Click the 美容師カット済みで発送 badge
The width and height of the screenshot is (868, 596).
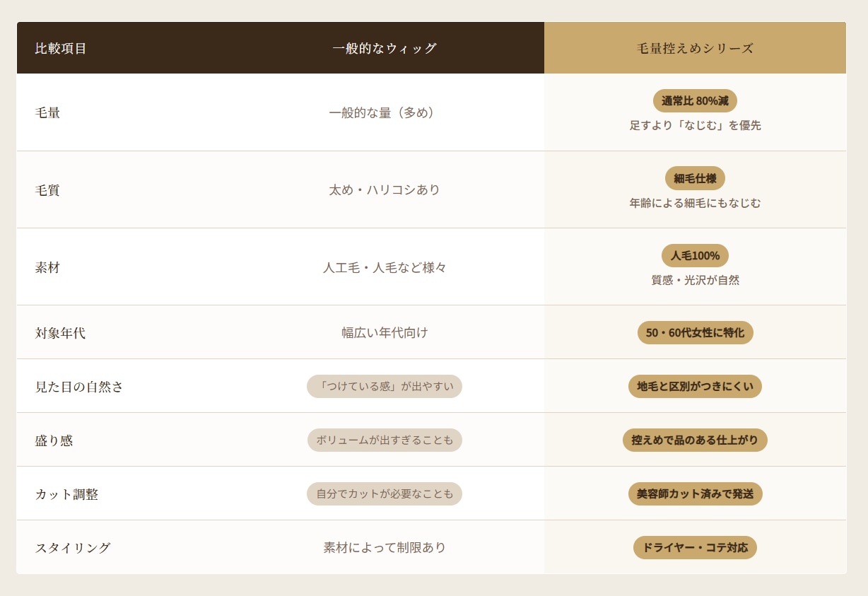pos(695,493)
